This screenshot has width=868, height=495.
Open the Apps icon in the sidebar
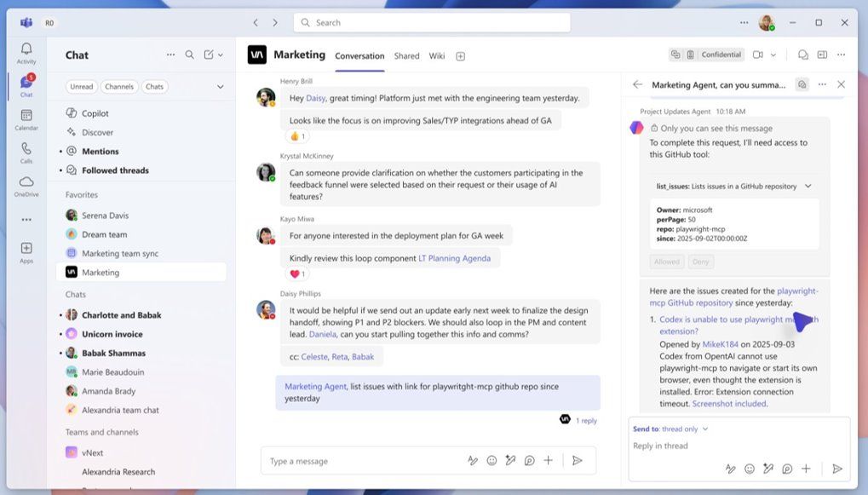(x=26, y=250)
